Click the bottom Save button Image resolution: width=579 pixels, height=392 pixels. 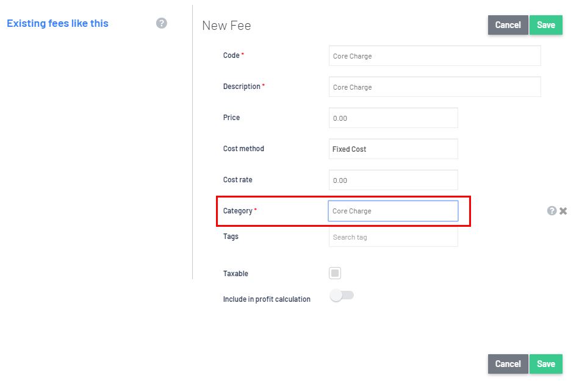[546, 364]
